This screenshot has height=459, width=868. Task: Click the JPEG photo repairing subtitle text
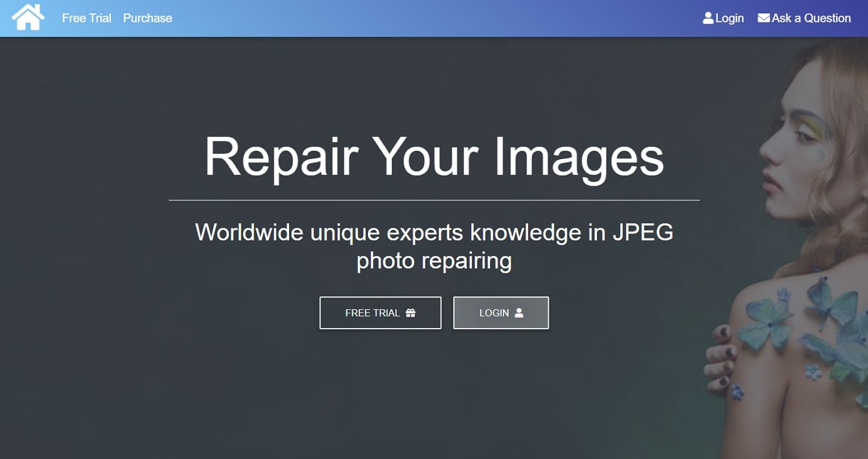pos(434,246)
